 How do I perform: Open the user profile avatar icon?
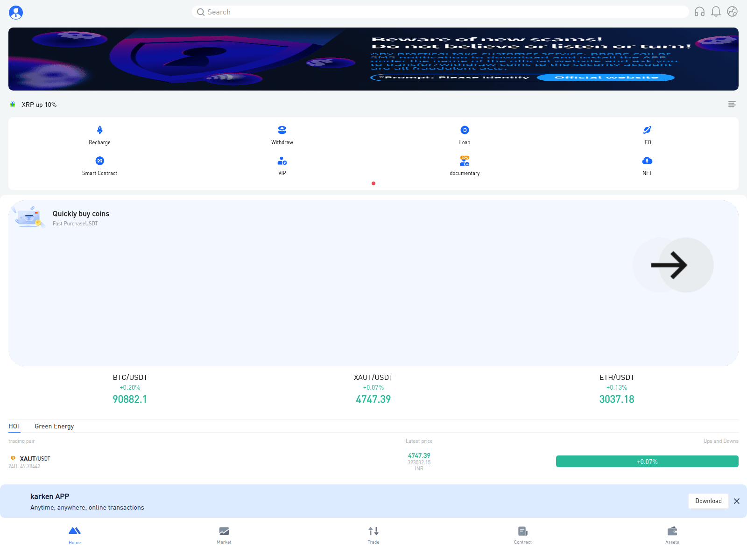pos(16,12)
